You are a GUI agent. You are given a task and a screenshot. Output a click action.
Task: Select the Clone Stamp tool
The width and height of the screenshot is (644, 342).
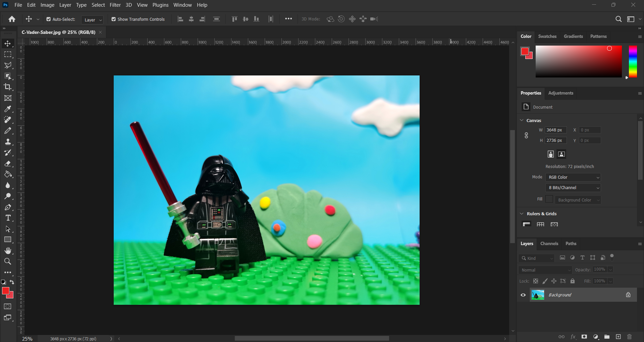click(8, 142)
